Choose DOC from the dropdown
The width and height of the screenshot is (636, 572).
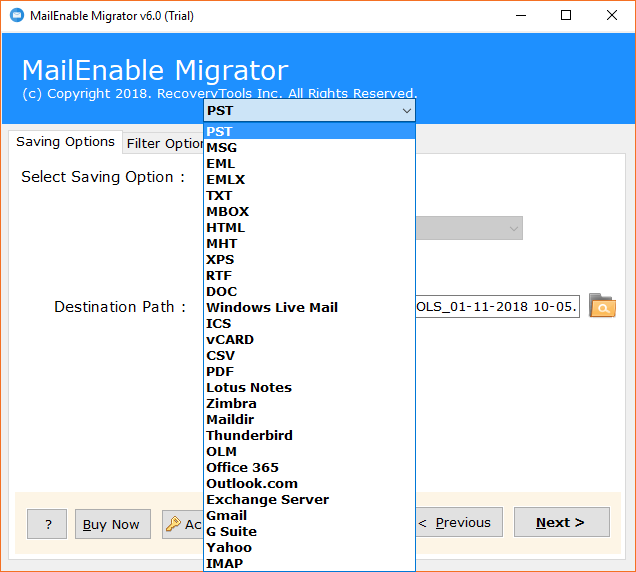[309, 291]
